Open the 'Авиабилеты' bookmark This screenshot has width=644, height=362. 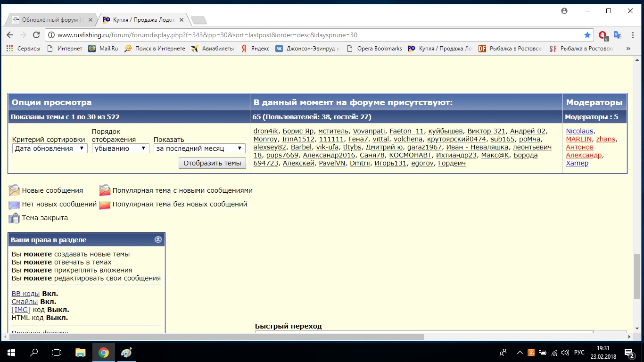(x=213, y=49)
